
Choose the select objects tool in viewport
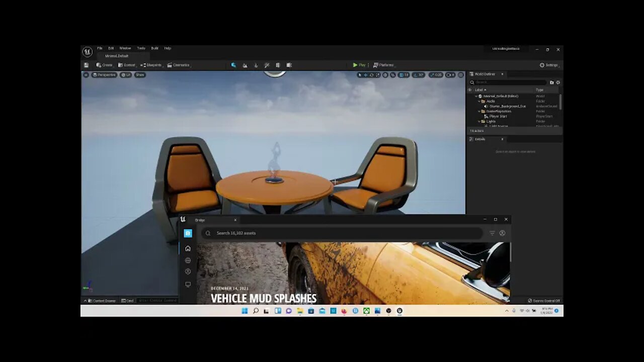(360, 75)
